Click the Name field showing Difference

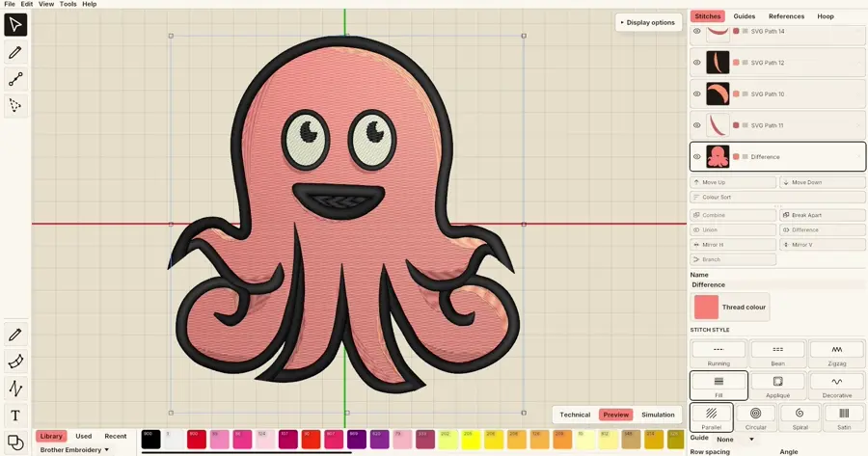click(x=777, y=285)
